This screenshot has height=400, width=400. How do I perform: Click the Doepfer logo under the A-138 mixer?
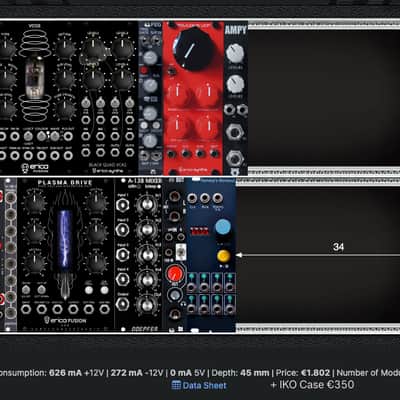[x=145, y=329]
